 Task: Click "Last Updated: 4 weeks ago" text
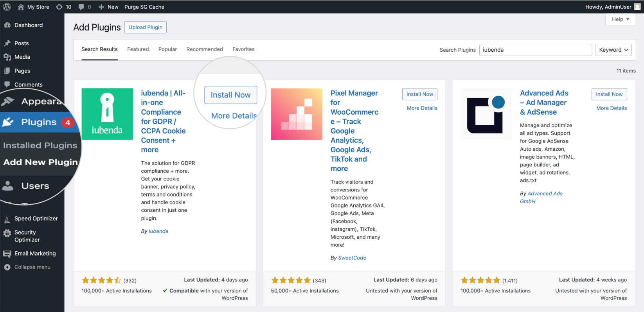[593, 280]
